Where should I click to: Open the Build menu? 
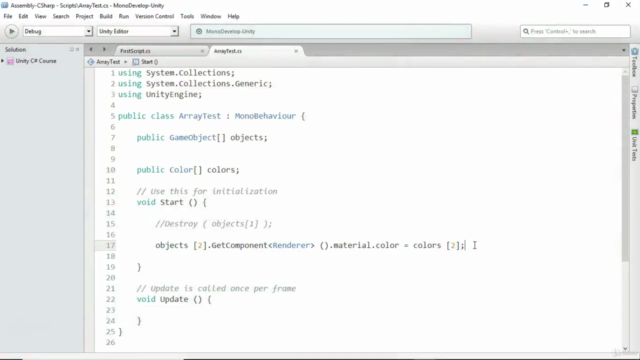106,16
